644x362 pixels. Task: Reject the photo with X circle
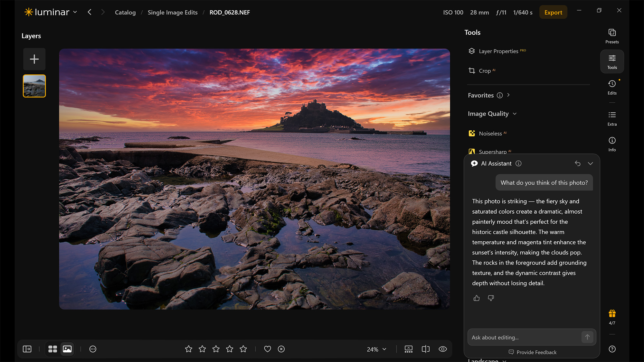click(281, 349)
